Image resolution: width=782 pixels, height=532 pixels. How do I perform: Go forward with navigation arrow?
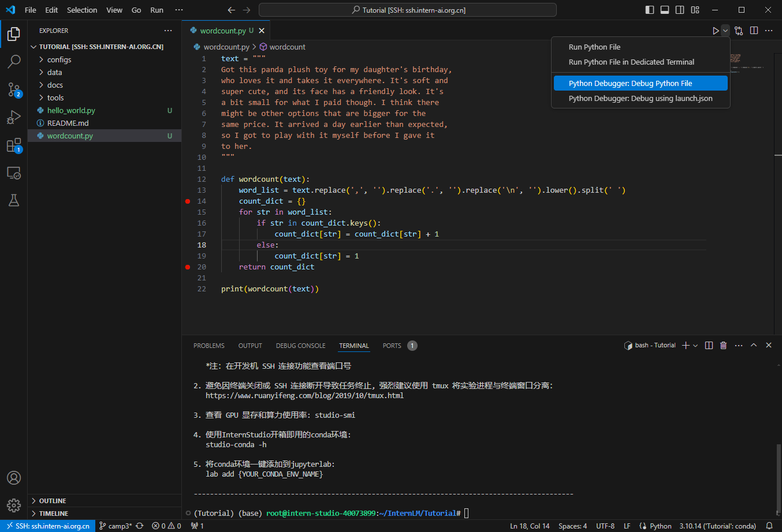click(247, 10)
